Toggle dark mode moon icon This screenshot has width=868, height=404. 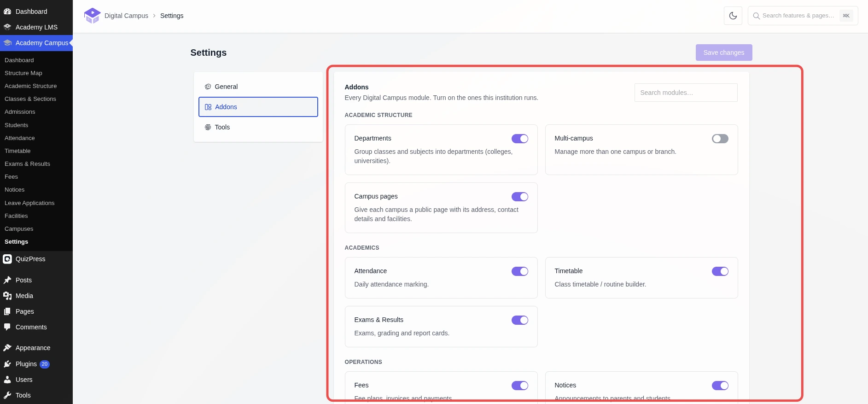pos(733,16)
